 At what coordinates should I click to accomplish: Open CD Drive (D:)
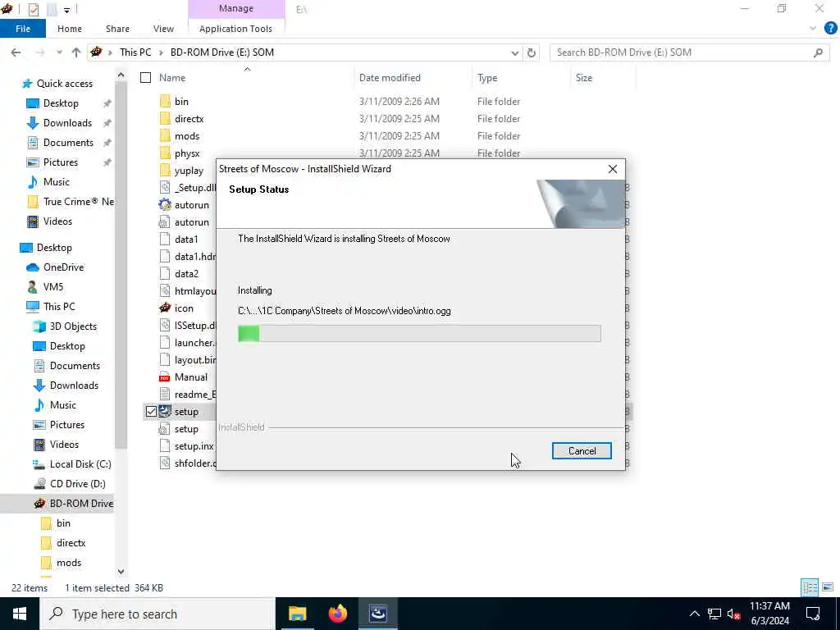pyautogui.click(x=77, y=484)
